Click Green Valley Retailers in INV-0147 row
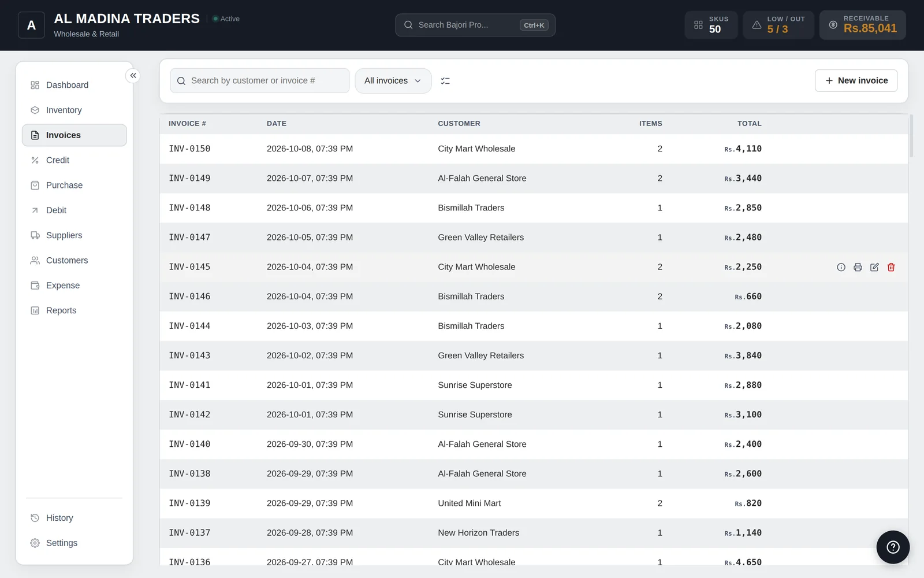 coord(480,237)
